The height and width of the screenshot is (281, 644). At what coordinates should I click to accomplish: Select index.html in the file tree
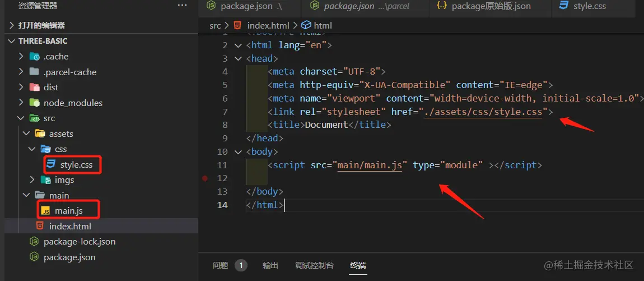click(101, 226)
